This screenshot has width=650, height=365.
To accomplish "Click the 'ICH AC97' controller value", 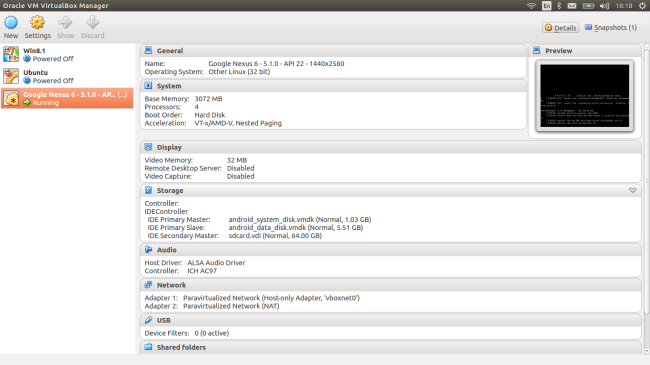I will [x=202, y=271].
